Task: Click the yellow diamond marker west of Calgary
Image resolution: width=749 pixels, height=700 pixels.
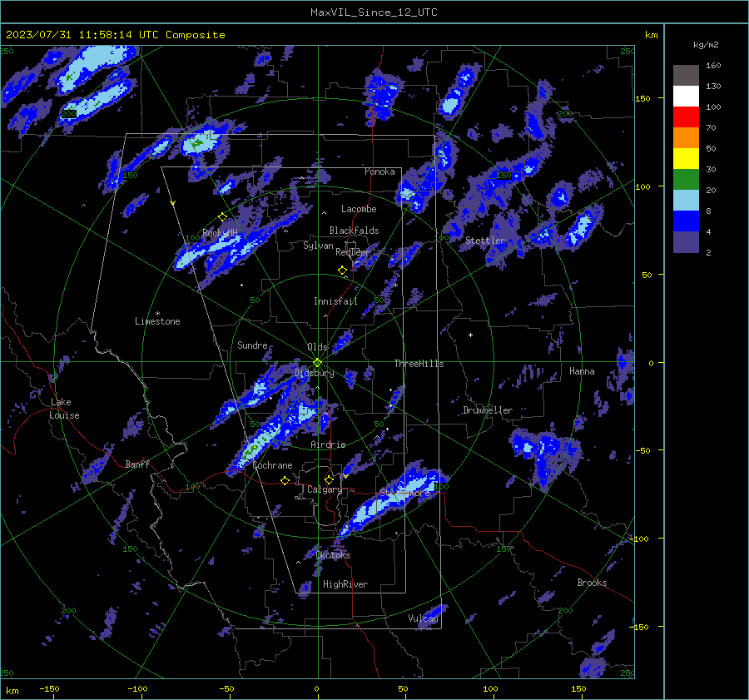Action: 285,481
